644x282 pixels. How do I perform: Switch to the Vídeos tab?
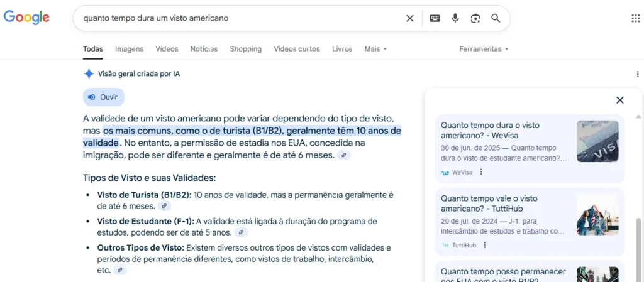pos(167,49)
